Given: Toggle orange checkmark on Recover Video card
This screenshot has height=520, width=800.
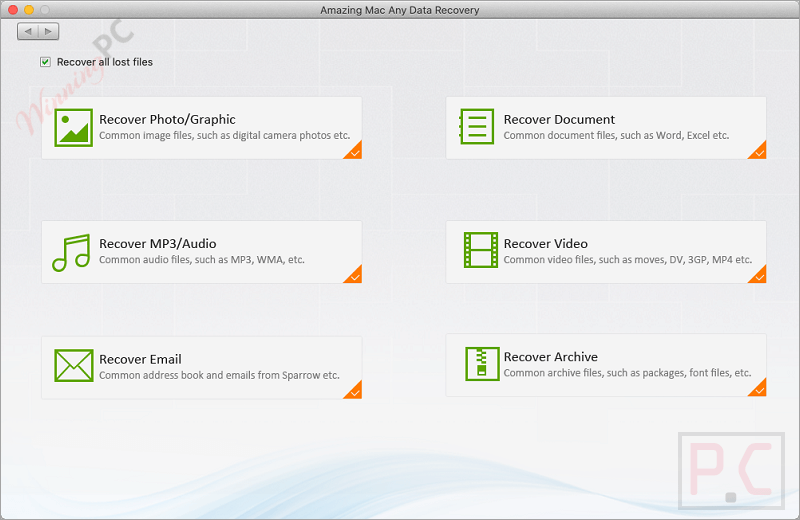Looking at the screenshot, I should [x=758, y=275].
